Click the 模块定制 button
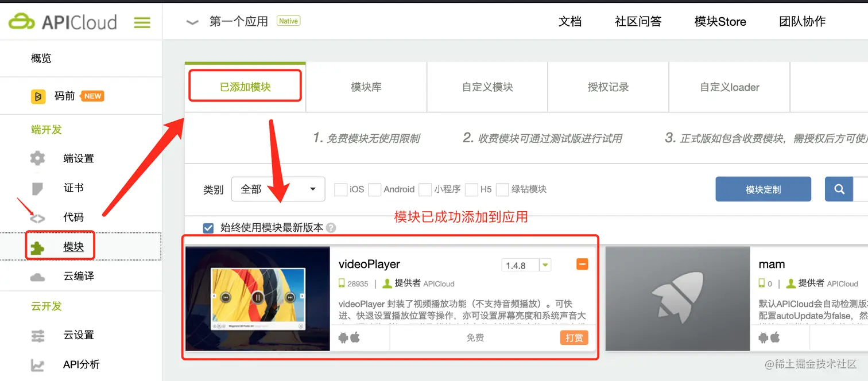The width and height of the screenshot is (868, 381). point(763,189)
